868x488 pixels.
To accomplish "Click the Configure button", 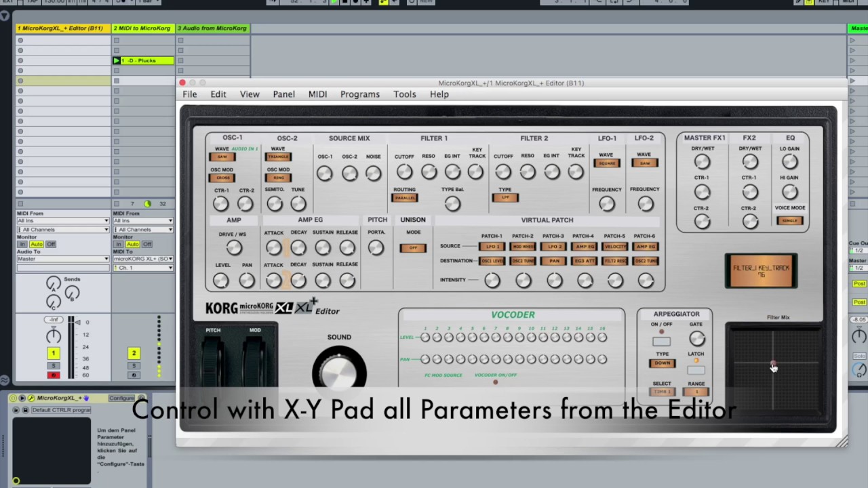I will (x=122, y=399).
